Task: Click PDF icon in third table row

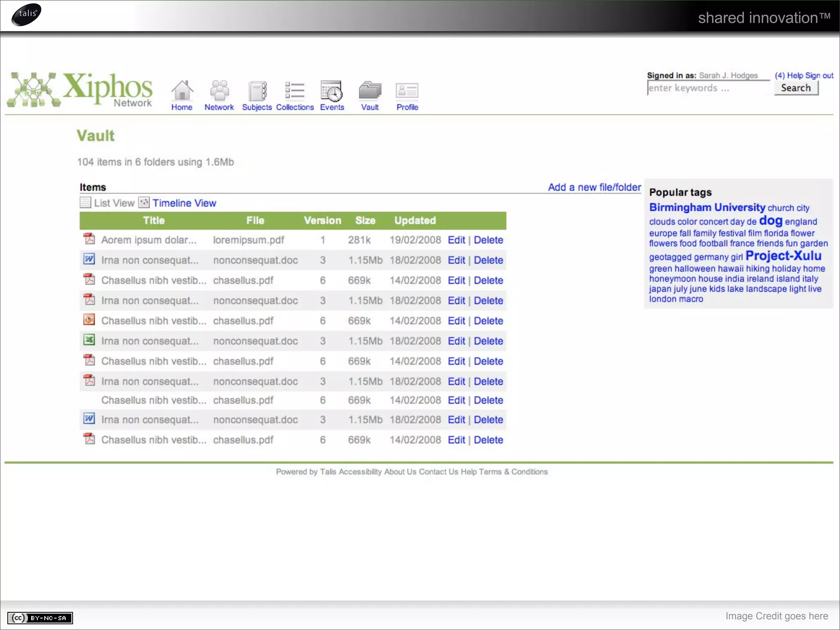Action: tap(89, 279)
